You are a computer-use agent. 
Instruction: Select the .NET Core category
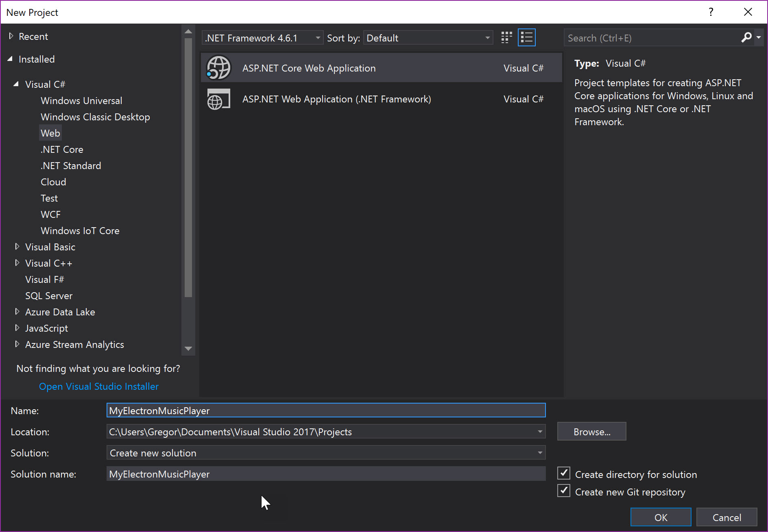[x=62, y=150]
